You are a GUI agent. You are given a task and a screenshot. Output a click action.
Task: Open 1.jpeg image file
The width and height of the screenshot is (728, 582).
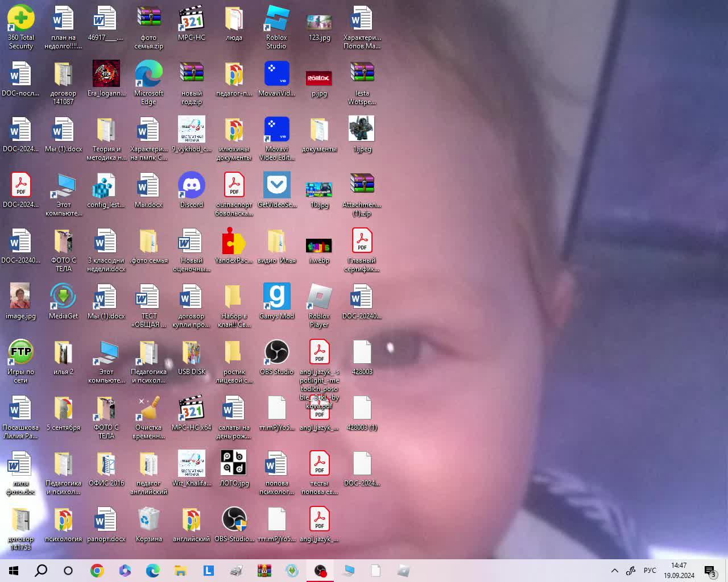click(362, 134)
